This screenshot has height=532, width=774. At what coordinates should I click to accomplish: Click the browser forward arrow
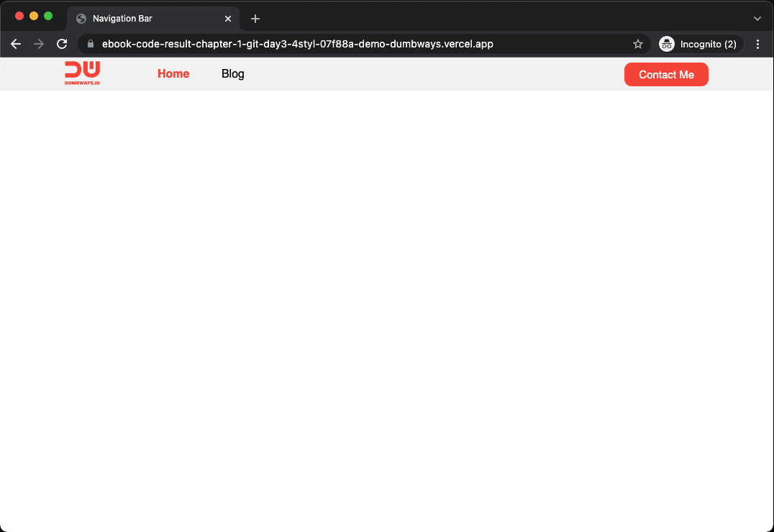pos(39,44)
